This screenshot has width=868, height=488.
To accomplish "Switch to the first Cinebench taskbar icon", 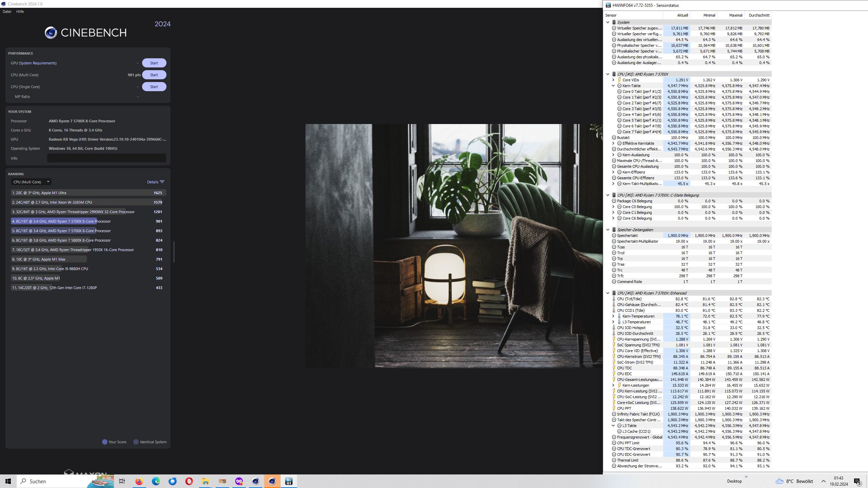I will click(x=256, y=481).
